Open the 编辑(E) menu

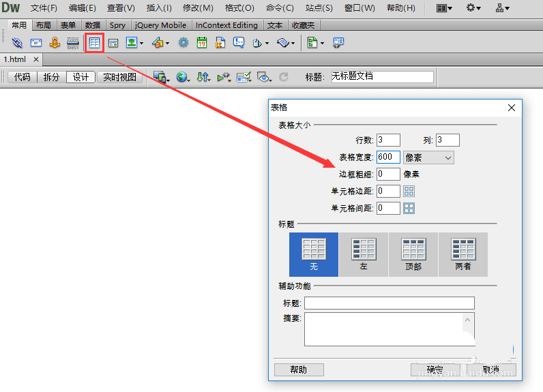coord(82,8)
